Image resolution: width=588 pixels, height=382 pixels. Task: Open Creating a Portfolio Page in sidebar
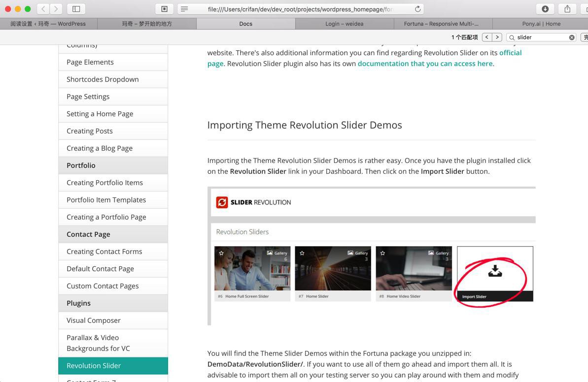pyautogui.click(x=113, y=217)
